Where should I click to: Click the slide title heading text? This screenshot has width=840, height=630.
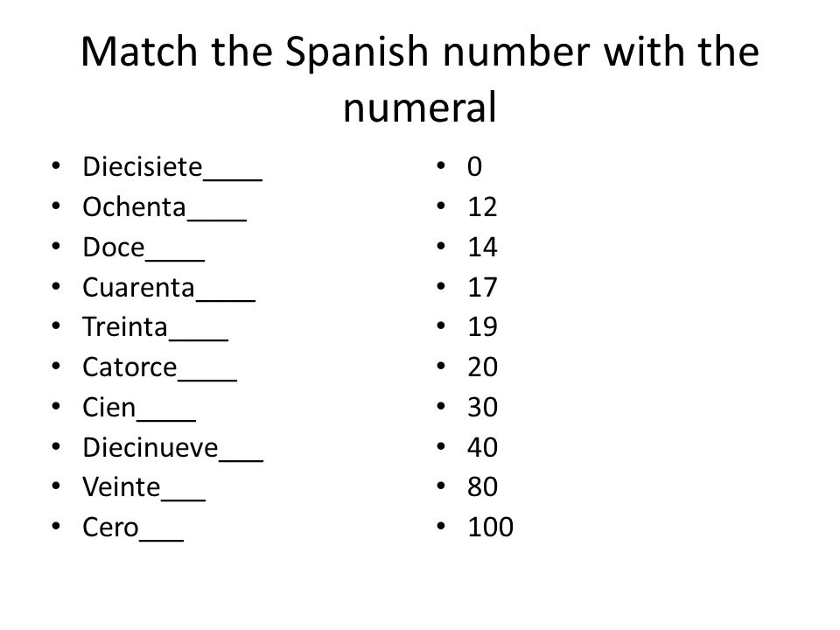(420, 79)
